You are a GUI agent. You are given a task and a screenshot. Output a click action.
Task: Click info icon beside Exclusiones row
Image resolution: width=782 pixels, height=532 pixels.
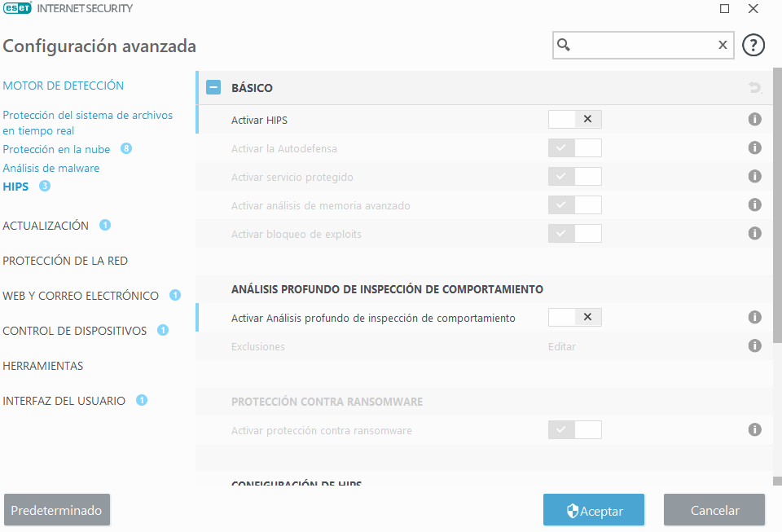754,346
